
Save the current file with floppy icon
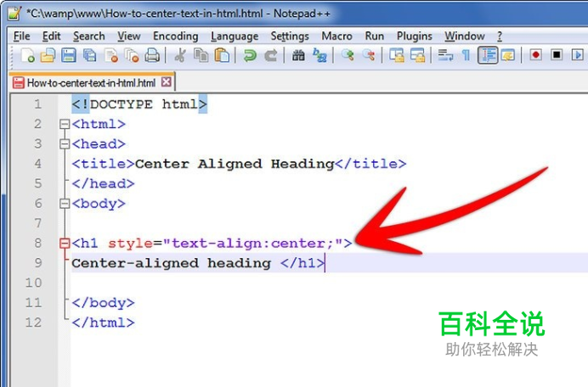coord(69,56)
